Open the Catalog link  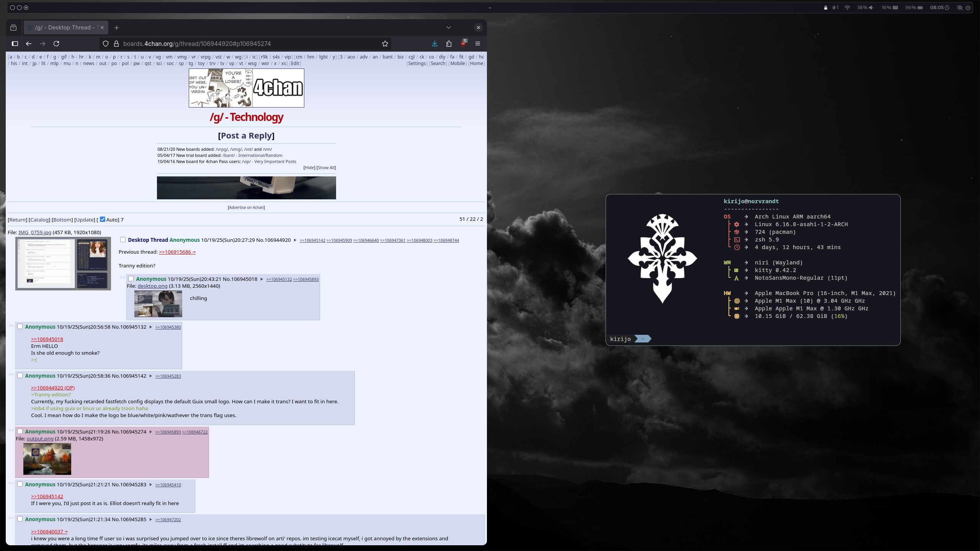[39, 220]
